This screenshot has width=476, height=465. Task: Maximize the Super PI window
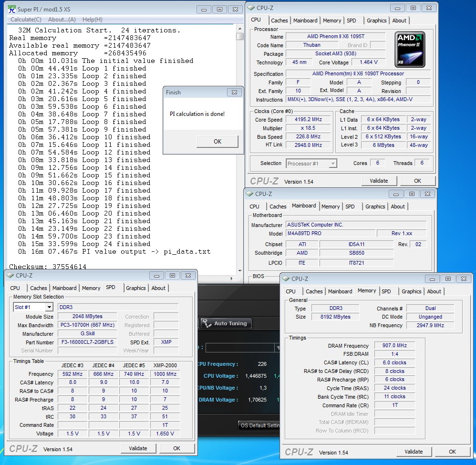coord(219,10)
